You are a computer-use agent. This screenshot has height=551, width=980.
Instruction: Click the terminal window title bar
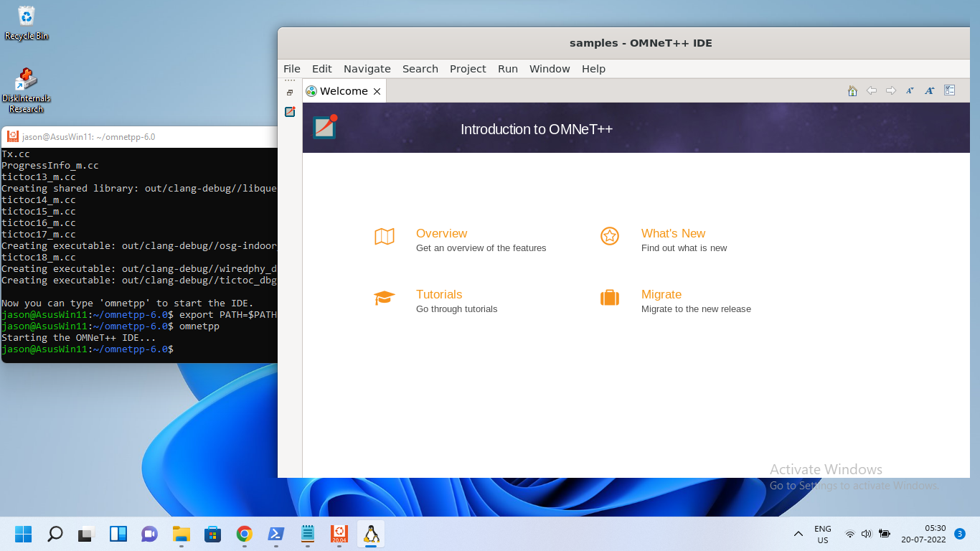139,136
